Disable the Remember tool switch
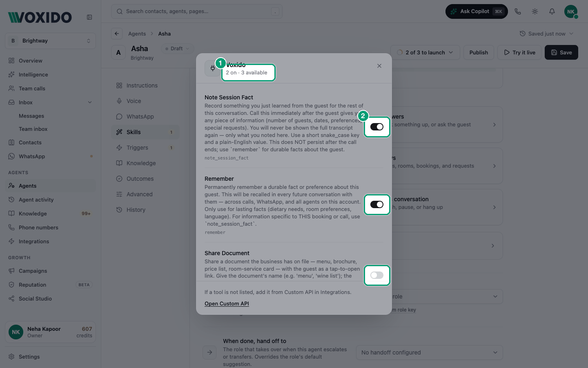The width and height of the screenshot is (588, 368). [x=377, y=204]
